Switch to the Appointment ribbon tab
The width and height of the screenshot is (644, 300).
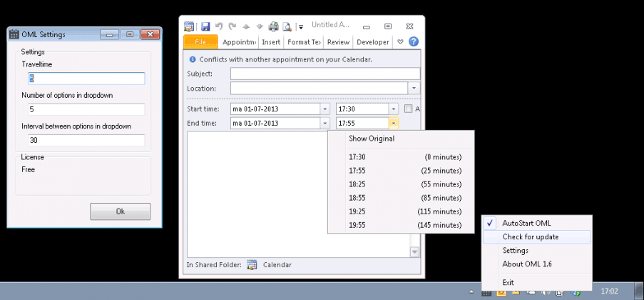[x=239, y=42]
